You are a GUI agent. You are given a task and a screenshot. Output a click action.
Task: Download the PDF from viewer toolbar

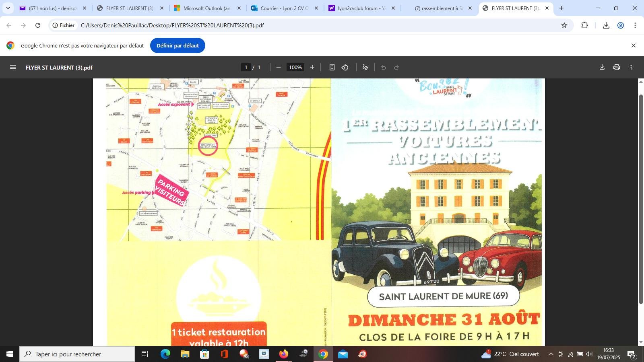click(602, 68)
